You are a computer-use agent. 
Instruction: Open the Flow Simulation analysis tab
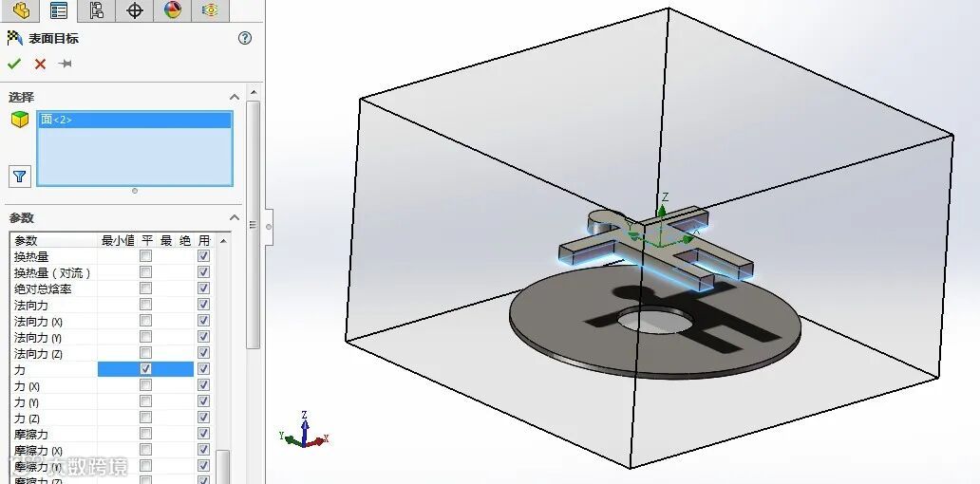pos(211,10)
